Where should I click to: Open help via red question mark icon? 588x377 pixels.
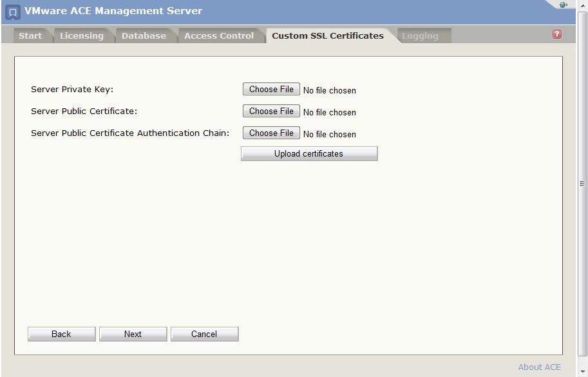(556, 35)
